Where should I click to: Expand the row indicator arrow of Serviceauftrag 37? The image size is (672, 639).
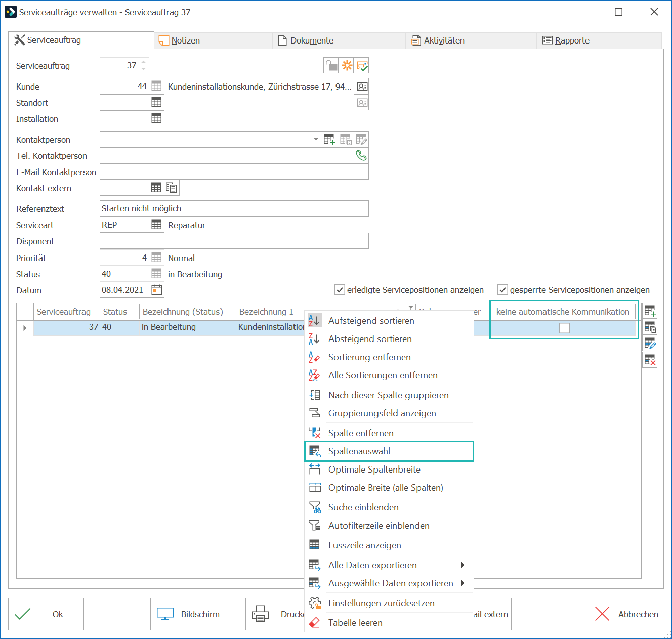(25, 328)
